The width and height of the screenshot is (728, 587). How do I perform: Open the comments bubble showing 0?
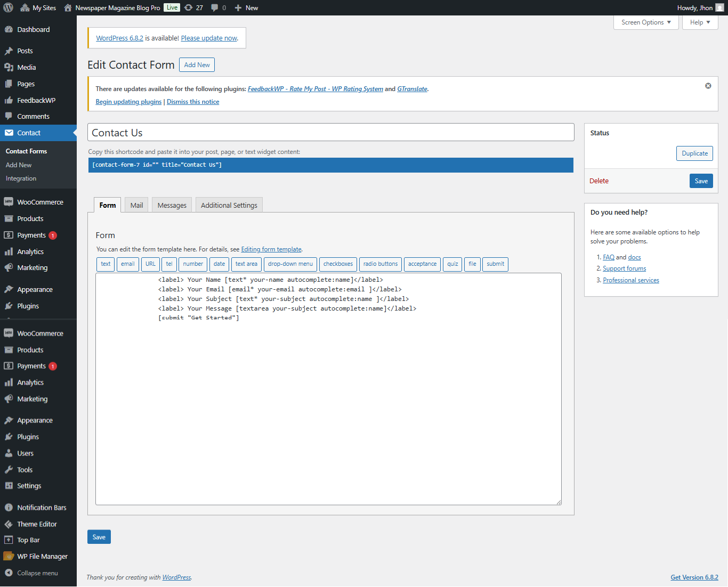tap(219, 7)
